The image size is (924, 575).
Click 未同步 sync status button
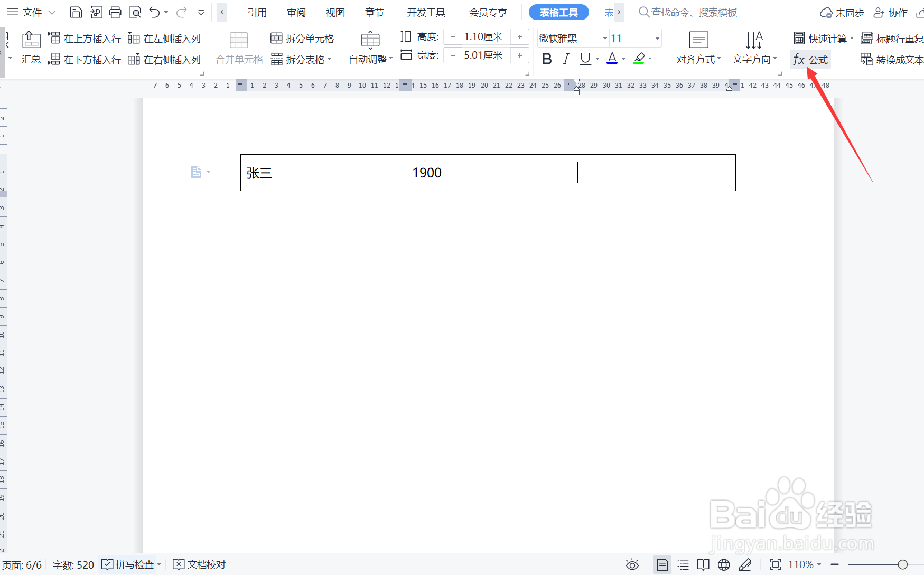[x=842, y=13]
